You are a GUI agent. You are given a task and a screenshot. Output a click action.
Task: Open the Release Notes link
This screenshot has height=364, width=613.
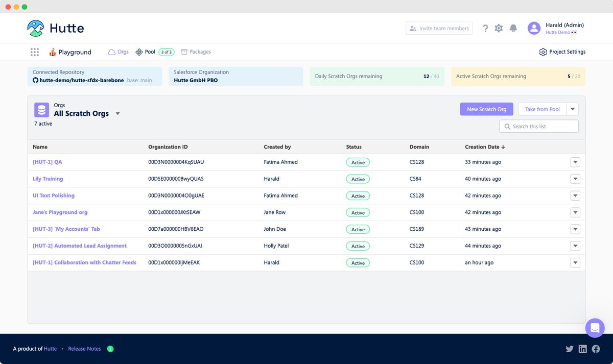[84, 349]
